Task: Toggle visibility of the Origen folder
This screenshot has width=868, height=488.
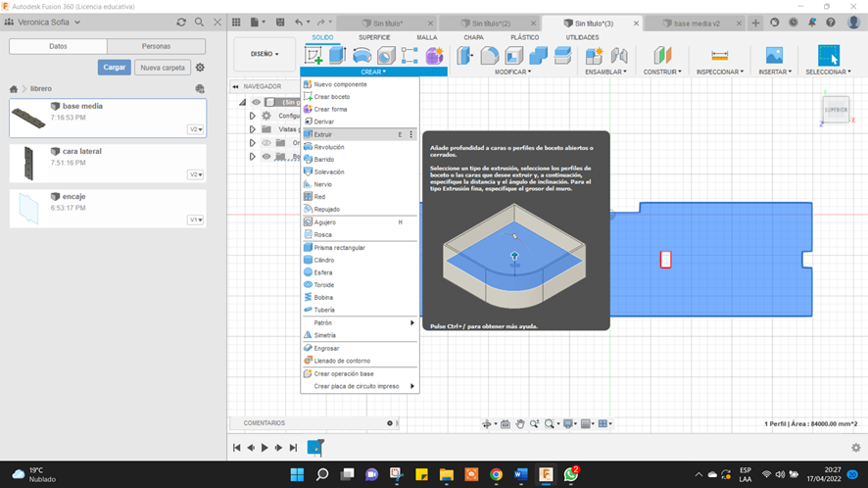Action: click(x=265, y=143)
